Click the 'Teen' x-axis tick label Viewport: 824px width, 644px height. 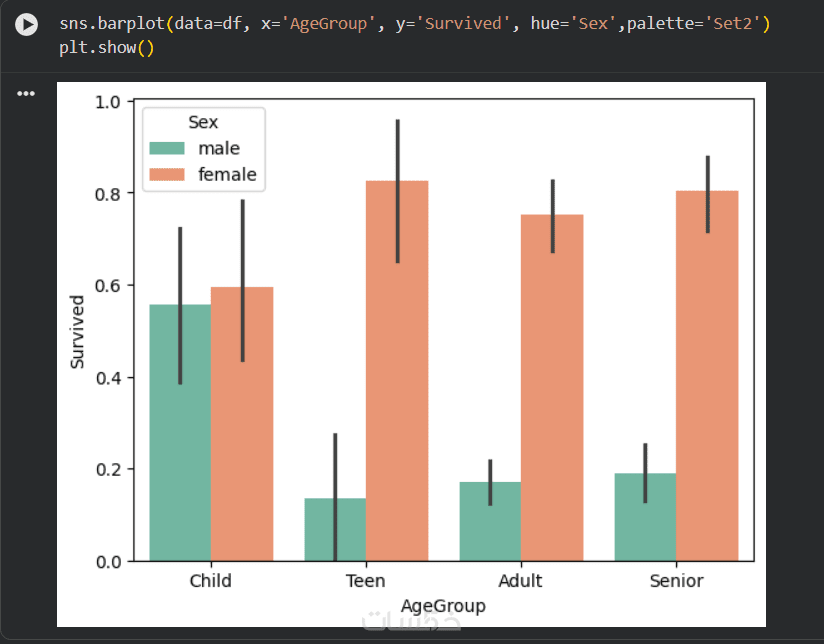(x=365, y=581)
